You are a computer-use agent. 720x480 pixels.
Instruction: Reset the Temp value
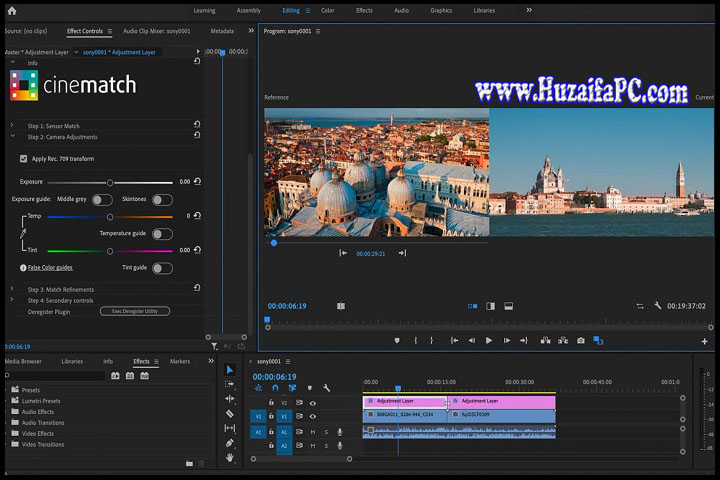(x=197, y=215)
